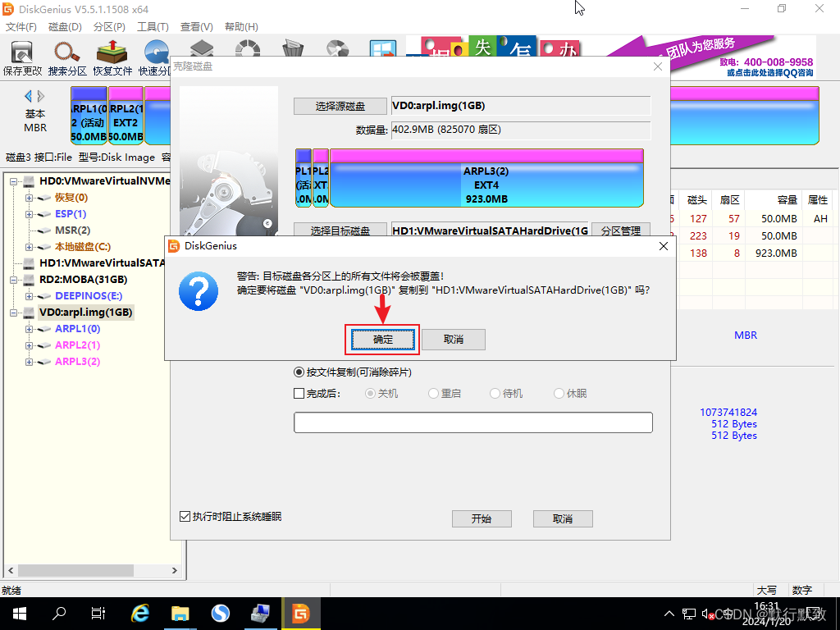Switch to DiskGenius taskbar icon
This screenshot has width=840, height=630.
coord(300,614)
